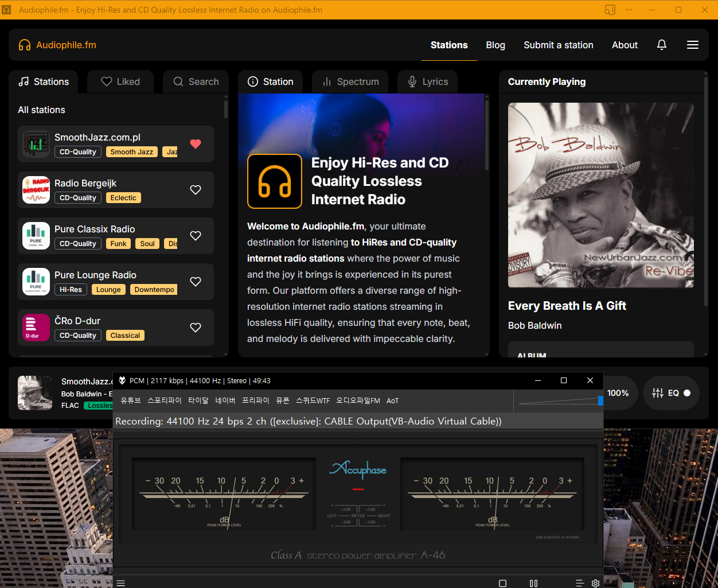Switch to the Spectrum tab

(x=350, y=81)
